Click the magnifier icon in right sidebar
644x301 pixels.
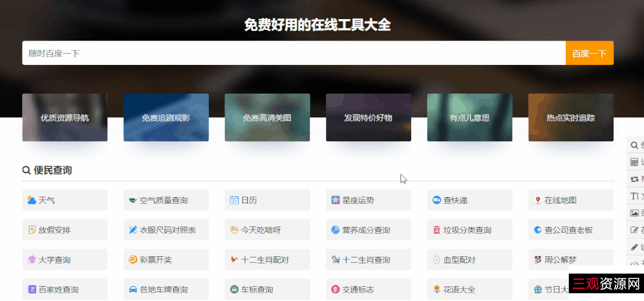pos(634,145)
